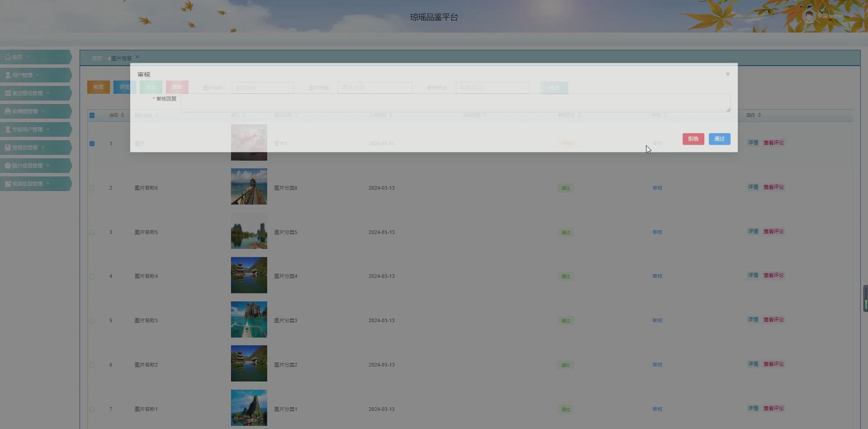
Task: Open the 轮播图管理 sidebar menu
Action: coord(36,111)
